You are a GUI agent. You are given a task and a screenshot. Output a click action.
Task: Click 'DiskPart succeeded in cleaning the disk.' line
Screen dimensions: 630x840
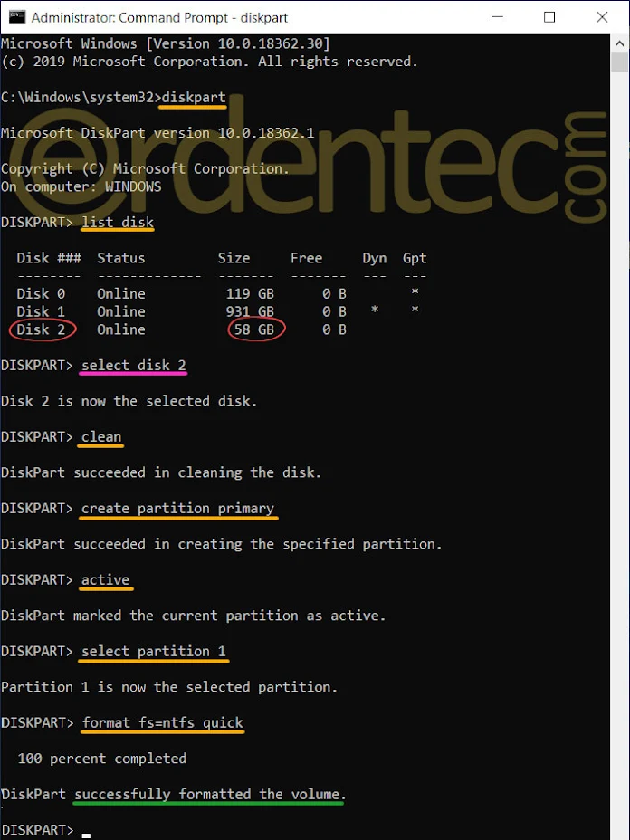tap(161, 472)
